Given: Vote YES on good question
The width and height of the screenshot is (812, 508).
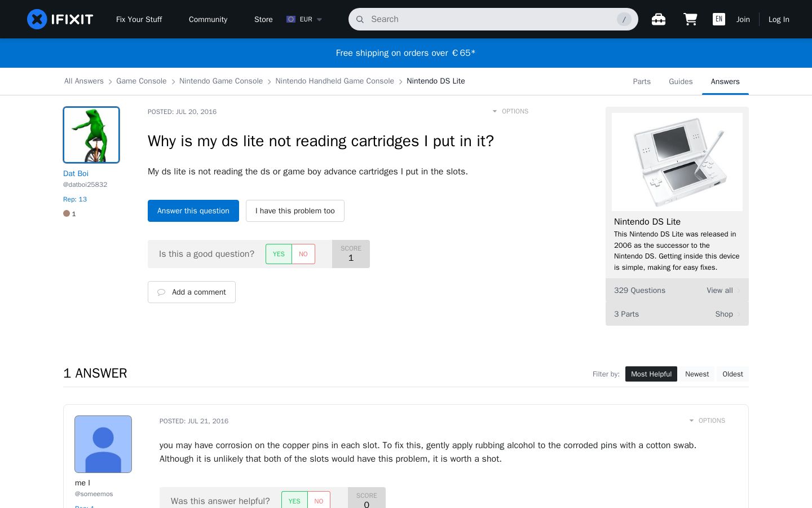Looking at the screenshot, I should [x=279, y=254].
